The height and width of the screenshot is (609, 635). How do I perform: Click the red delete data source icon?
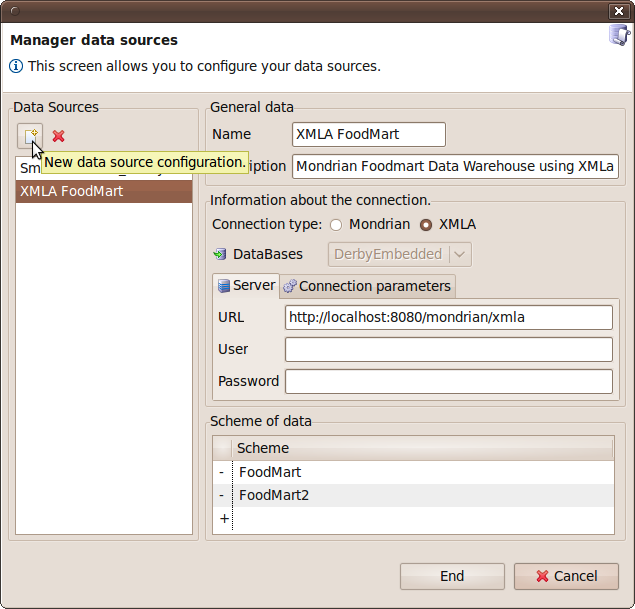pyautogui.click(x=59, y=136)
